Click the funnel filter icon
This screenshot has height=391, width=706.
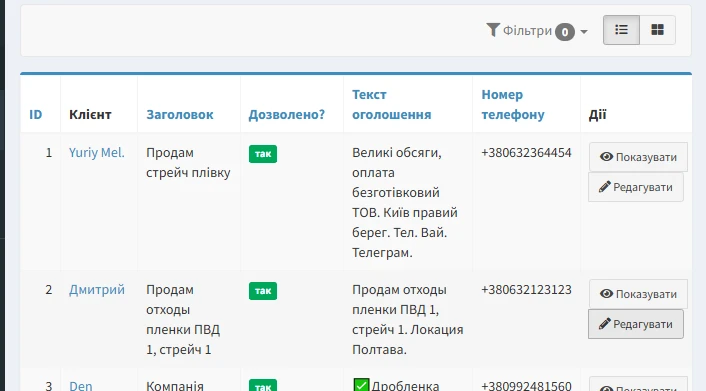pyautogui.click(x=493, y=30)
